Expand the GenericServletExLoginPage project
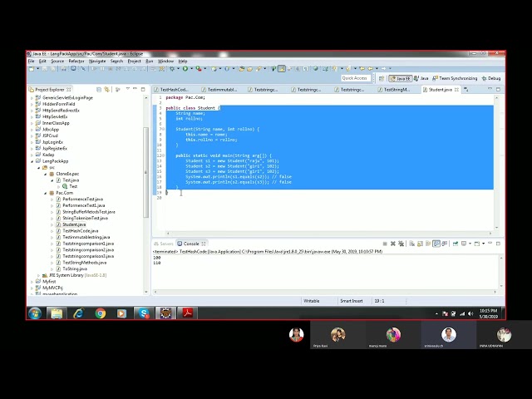Screen dimensions: 532x399 (x=32, y=98)
